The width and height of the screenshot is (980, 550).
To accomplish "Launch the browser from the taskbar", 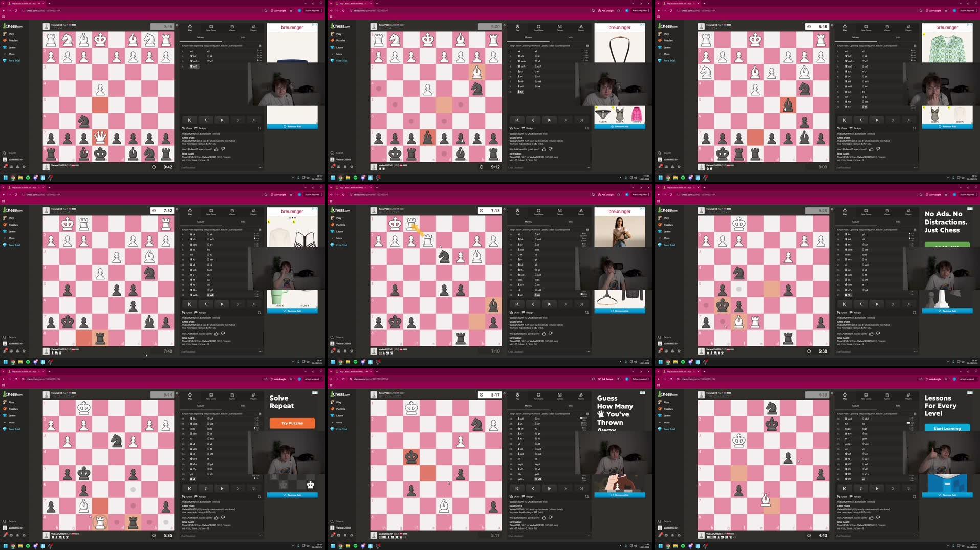I will click(x=13, y=178).
